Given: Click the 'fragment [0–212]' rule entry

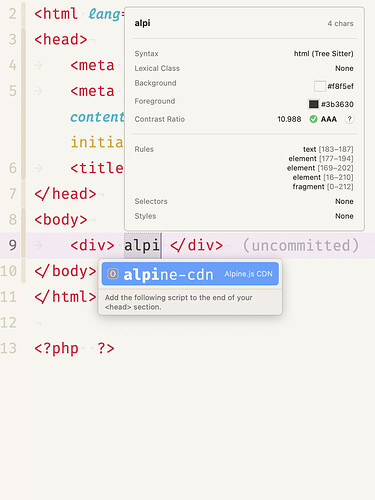Looking at the screenshot, I should pos(323,186).
